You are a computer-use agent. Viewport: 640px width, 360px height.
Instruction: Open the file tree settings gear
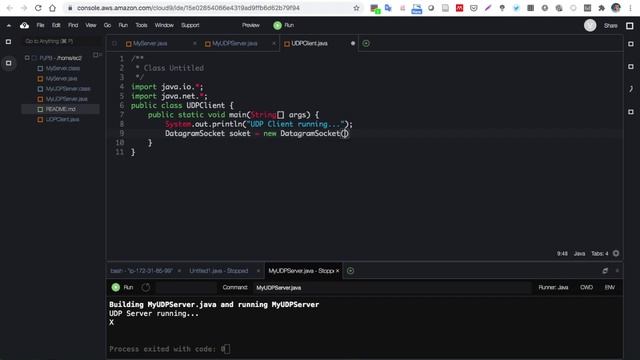97,55
